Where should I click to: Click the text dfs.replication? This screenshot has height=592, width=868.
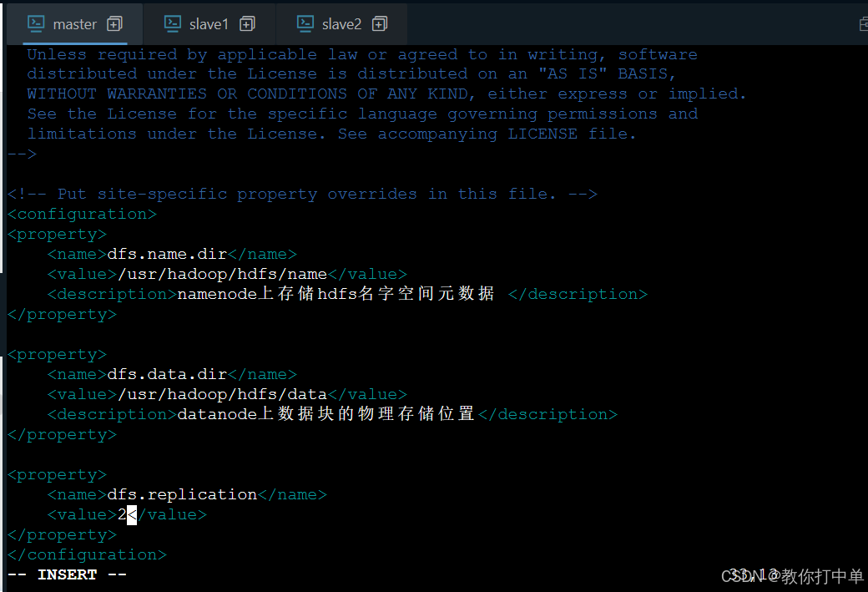click(x=182, y=494)
